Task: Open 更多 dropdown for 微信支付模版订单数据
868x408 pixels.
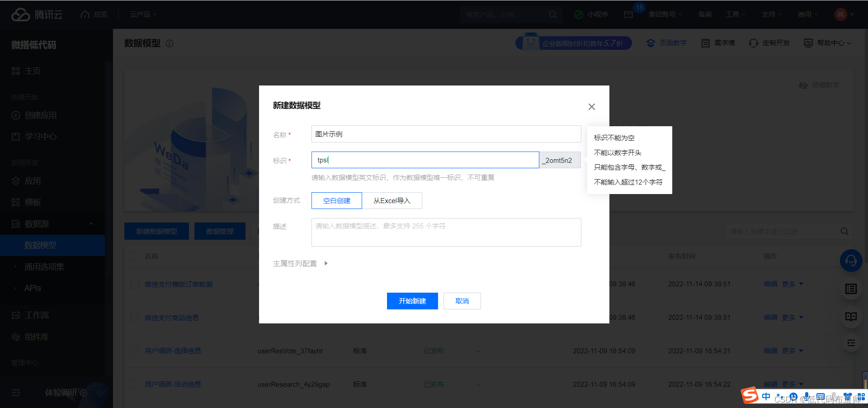Action: tap(793, 284)
